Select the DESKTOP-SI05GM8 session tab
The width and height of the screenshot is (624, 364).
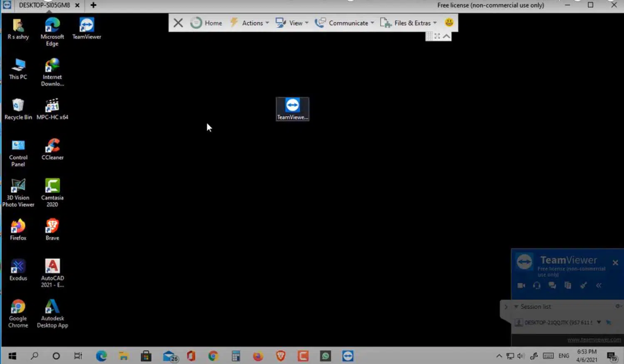click(x=45, y=5)
